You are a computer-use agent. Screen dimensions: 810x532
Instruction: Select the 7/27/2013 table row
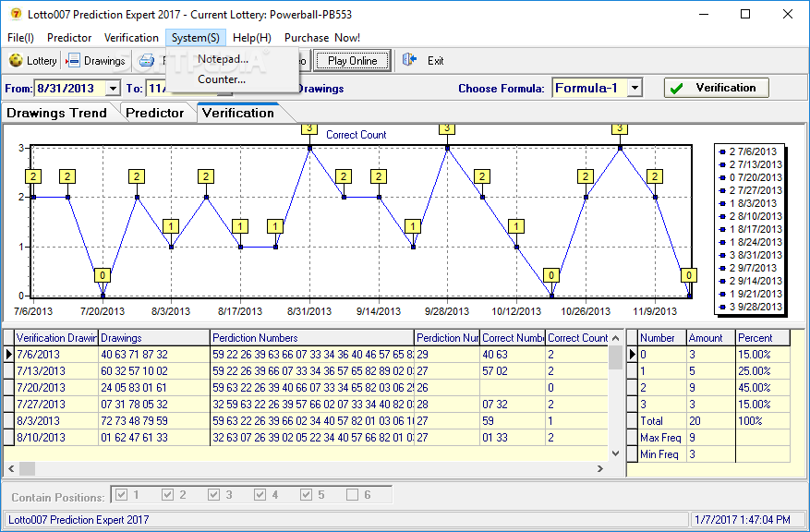coord(306,404)
